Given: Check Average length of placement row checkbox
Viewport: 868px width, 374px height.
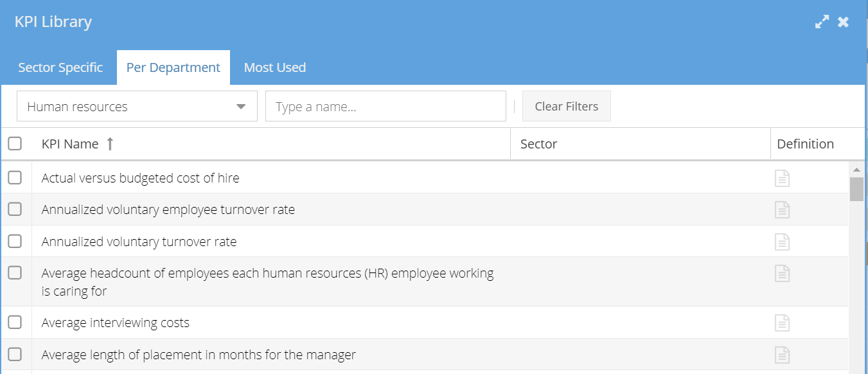Looking at the screenshot, I should point(15,354).
